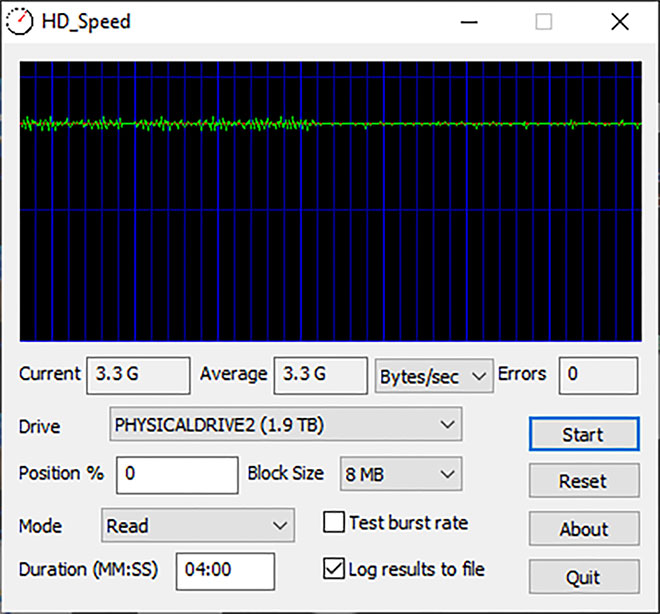Uncheck Log results to file
The image size is (660, 614).
[334, 569]
